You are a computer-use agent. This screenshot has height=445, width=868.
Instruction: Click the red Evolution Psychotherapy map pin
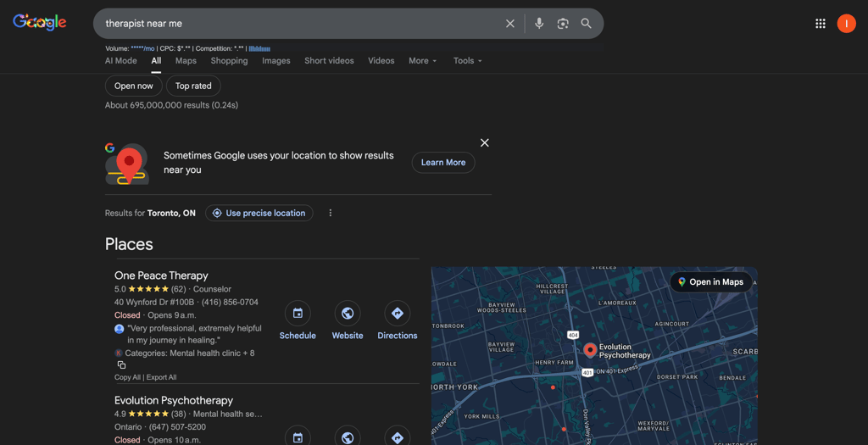(590, 350)
